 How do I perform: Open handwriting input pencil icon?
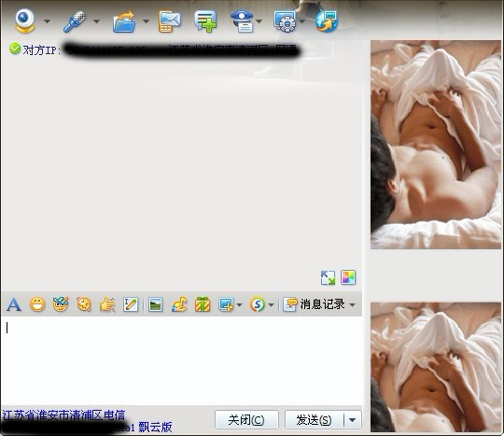click(x=131, y=304)
